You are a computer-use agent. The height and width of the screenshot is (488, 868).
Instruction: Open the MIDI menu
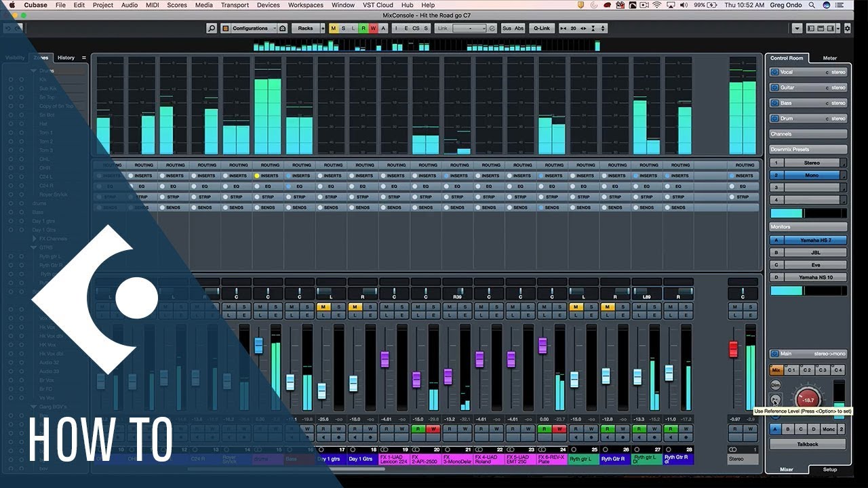coord(153,5)
